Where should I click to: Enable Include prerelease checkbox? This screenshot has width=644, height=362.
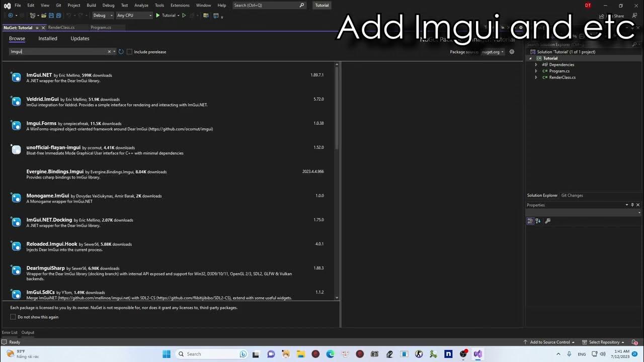[x=129, y=52]
